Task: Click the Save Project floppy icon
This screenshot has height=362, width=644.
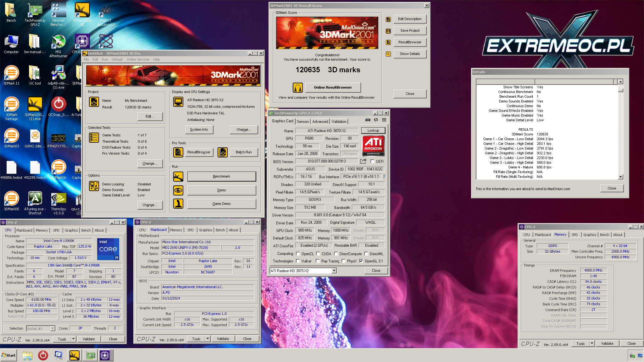Action: (388, 31)
